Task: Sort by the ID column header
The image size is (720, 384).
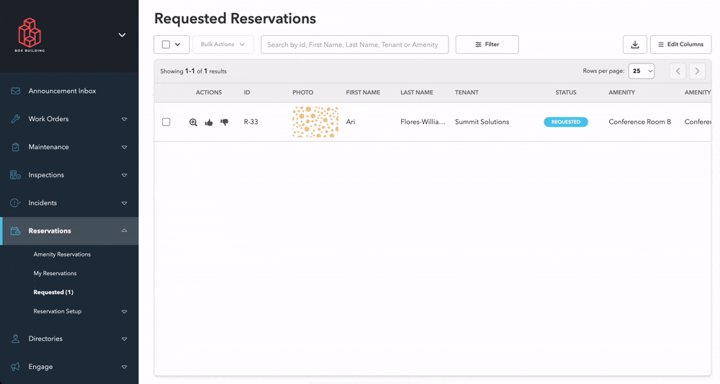Action: 247,92
